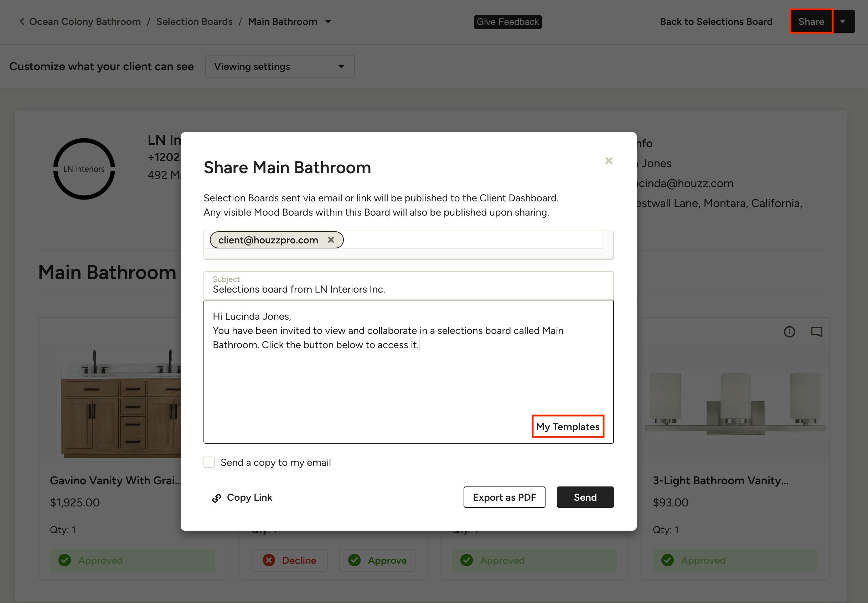This screenshot has height=603, width=868.
Task: Remove client@houzzpro.com recipient chip
Action: click(x=331, y=240)
